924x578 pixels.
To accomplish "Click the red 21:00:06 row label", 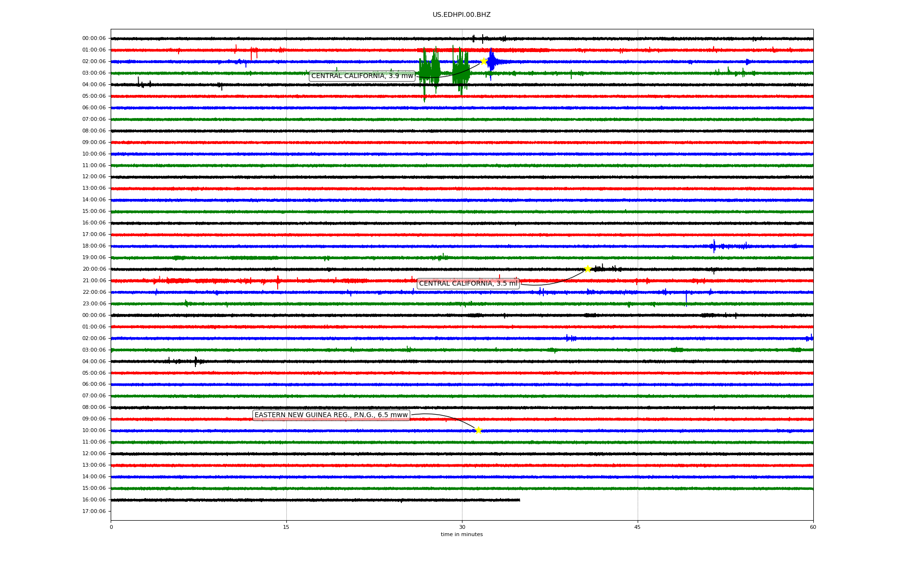I will (94, 280).
